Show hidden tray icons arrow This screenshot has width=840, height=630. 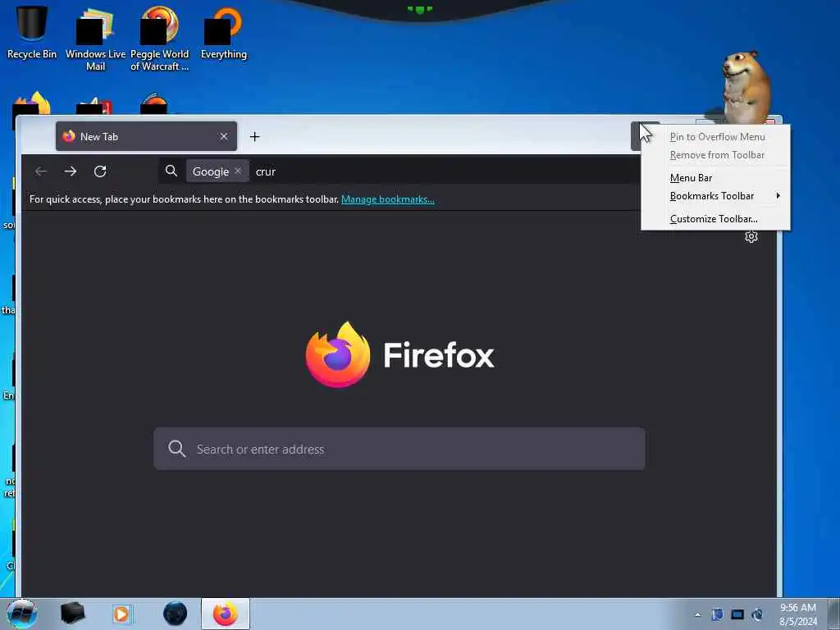click(697, 614)
